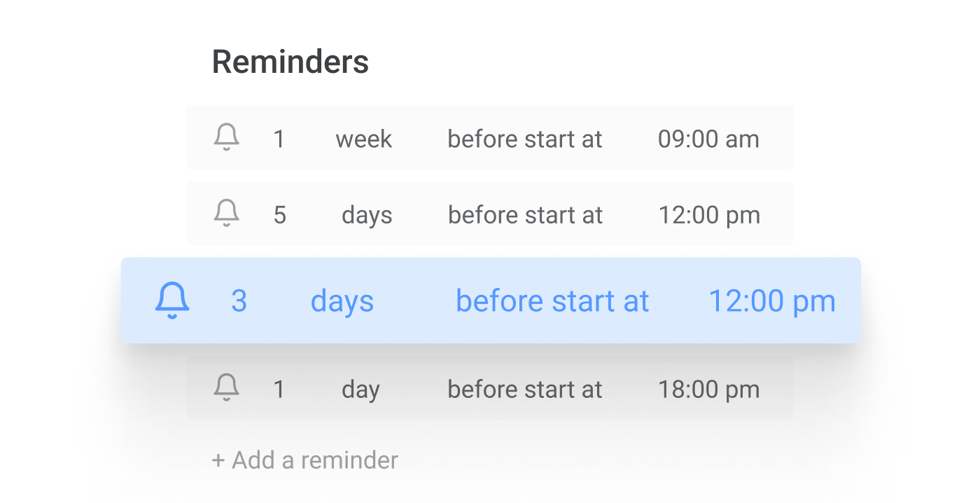This screenshot has height=503, width=980.
Task: Open the day unit selector on the last reminder
Action: pos(361,389)
